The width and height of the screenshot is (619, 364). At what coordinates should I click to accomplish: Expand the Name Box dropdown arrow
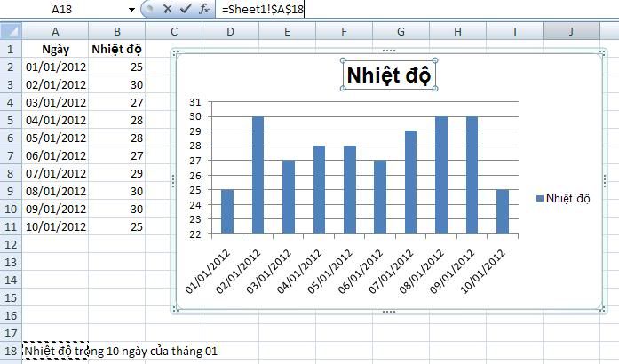[132, 10]
